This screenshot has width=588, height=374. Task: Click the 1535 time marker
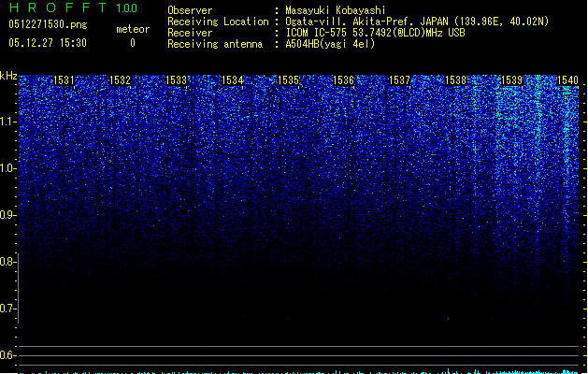(288, 80)
